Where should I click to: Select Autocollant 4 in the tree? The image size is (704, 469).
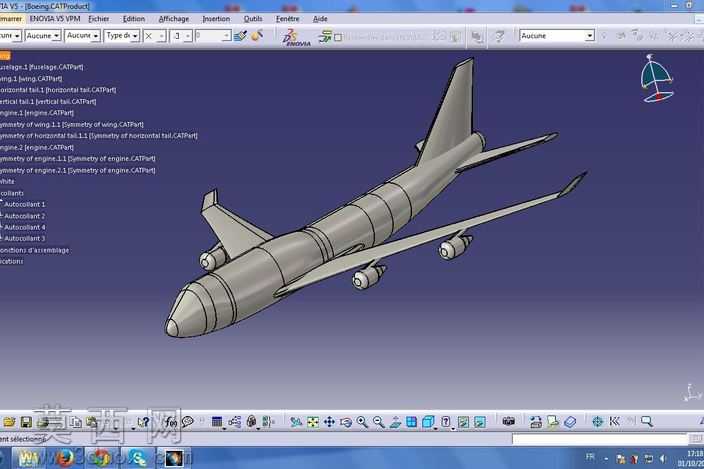(x=25, y=227)
